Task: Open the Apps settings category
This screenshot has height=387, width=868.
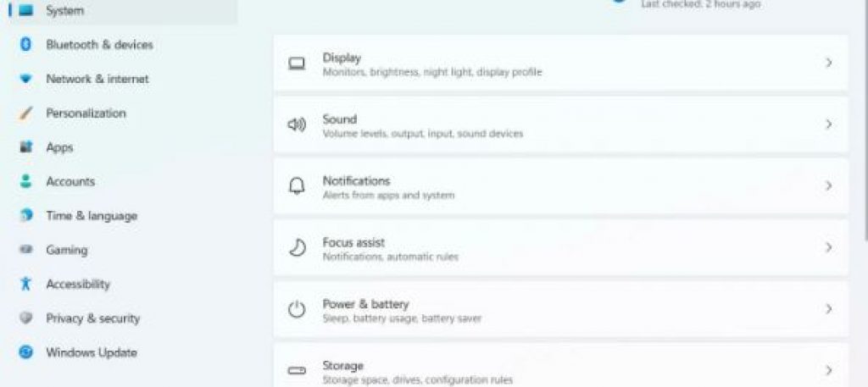Action: pyautogui.click(x=59, y=147)
